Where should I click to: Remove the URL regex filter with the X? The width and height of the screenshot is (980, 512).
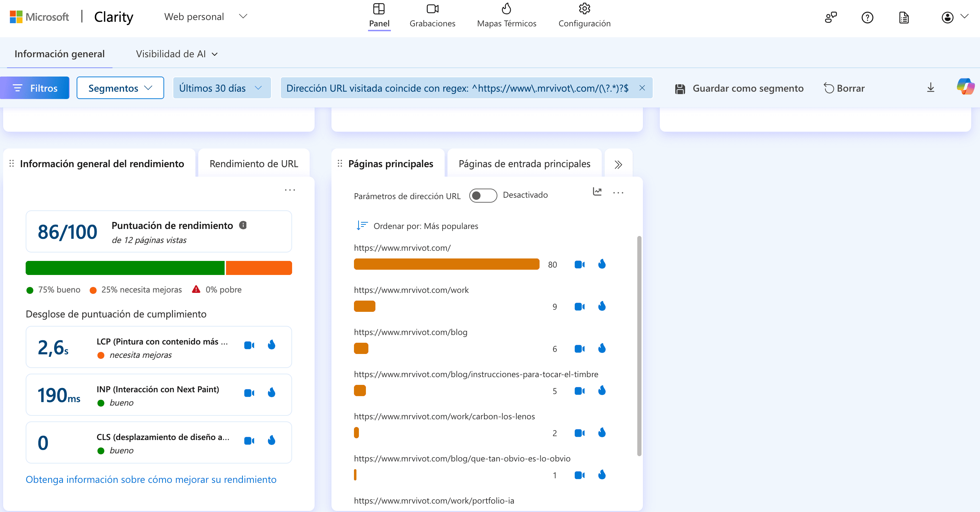click(x=642, y=88)
